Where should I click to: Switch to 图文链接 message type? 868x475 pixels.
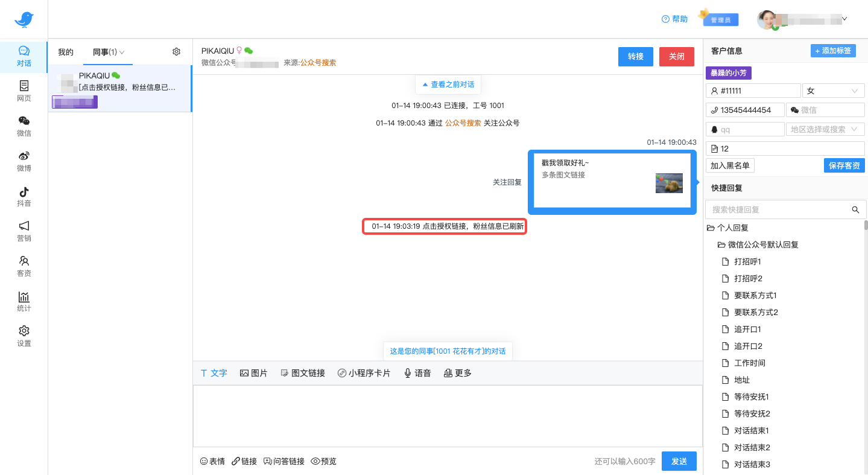303,373
